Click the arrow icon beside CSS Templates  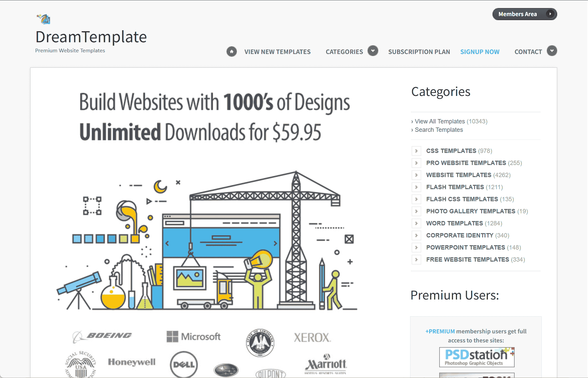point(416,151)
